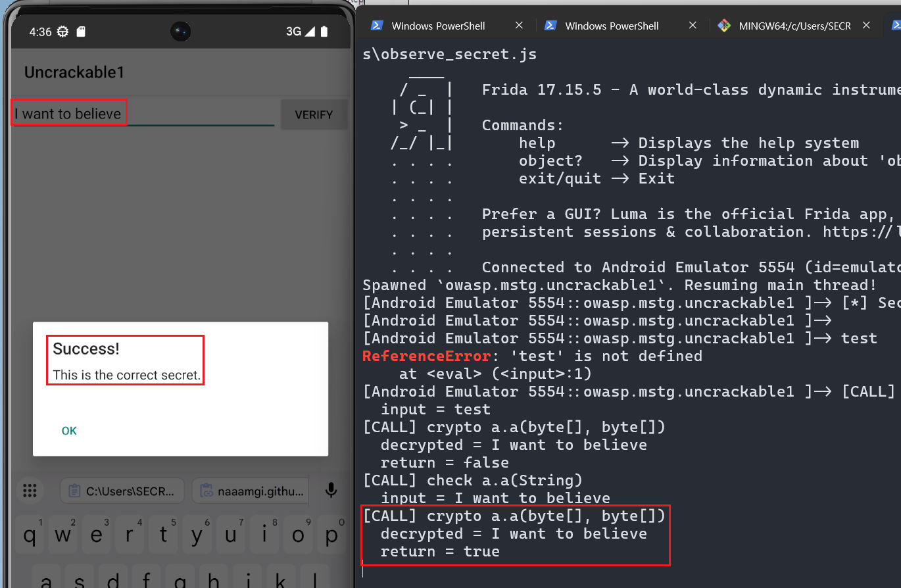Viewport: 901px width, 588px height.
Task: Tap the battery icon in status bar
Action: tap(325, 32)
